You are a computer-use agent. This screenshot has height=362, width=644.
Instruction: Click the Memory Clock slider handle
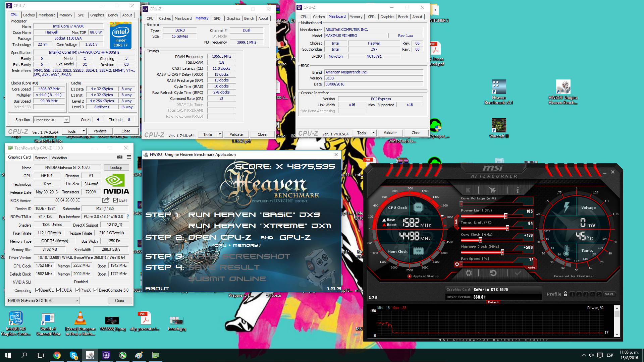tap(502, 252)
